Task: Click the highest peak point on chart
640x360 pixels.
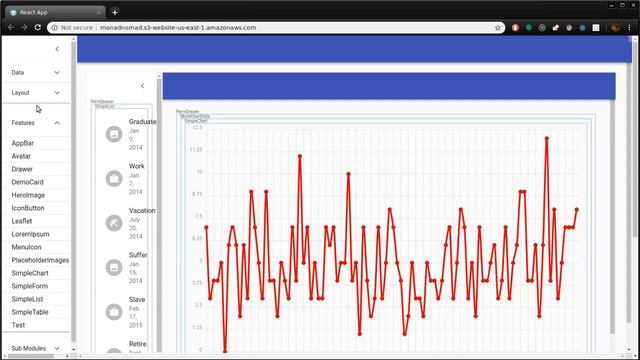Action: coord(547,138)
